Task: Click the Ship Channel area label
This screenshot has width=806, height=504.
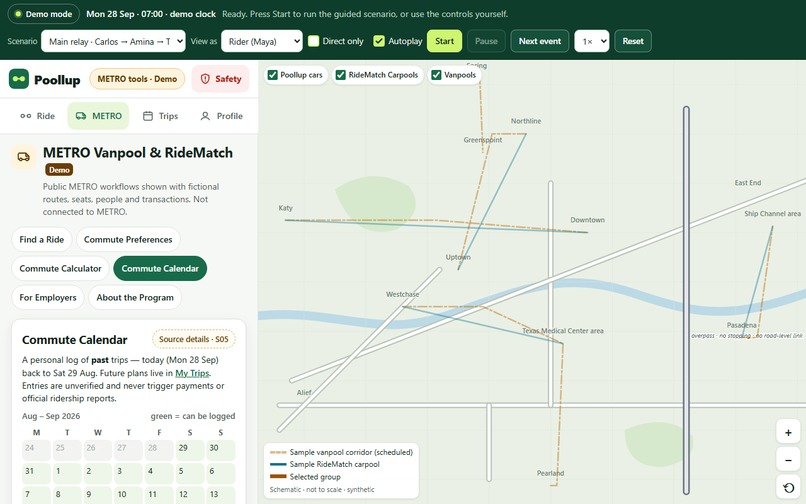Action: click(x=772, y=214)
